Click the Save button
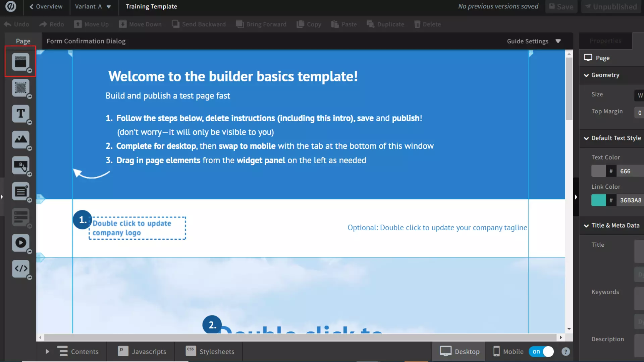Screen dimensions: 644x362 point(561,6)
